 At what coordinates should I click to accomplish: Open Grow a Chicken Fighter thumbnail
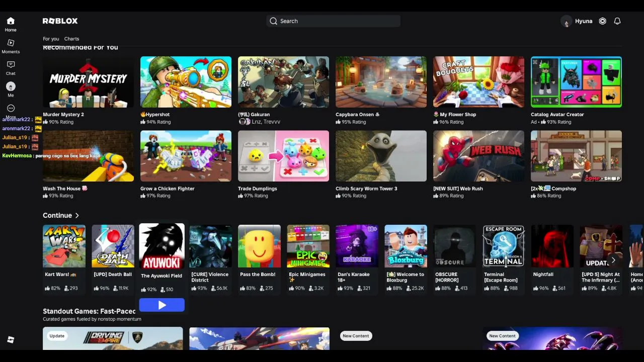(x=186, y=156)
